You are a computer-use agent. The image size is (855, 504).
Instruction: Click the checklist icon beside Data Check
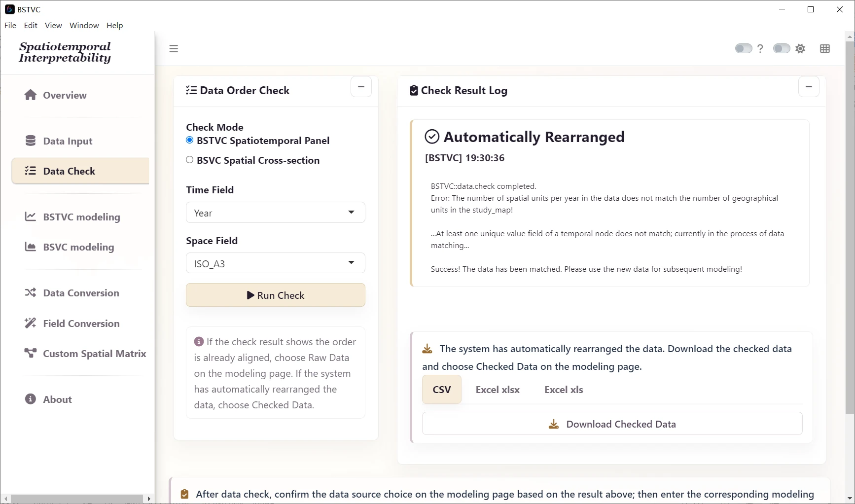coord(31,171)
